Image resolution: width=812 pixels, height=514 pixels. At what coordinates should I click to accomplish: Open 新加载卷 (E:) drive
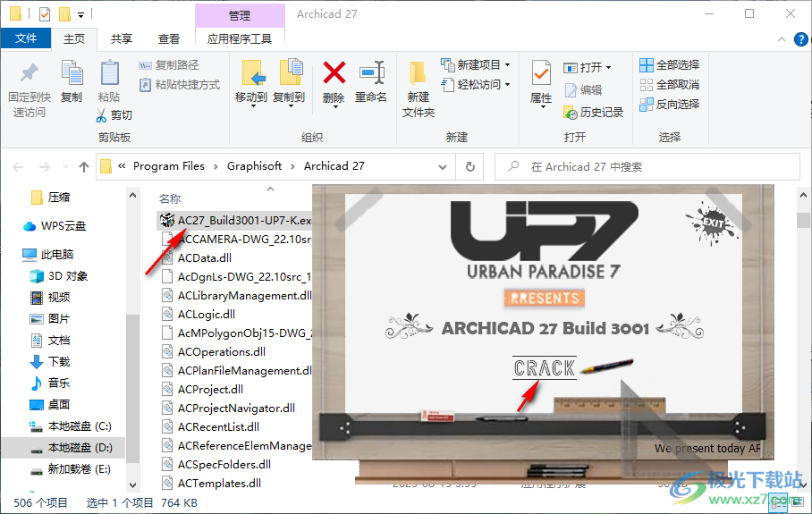(71, 469)
